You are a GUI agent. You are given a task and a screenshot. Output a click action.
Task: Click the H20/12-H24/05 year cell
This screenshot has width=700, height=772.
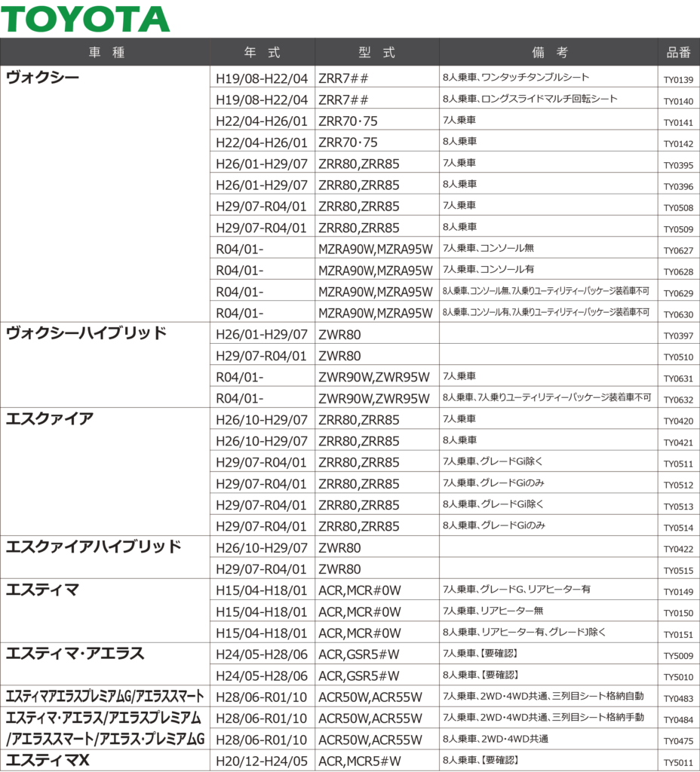[262, 761]
